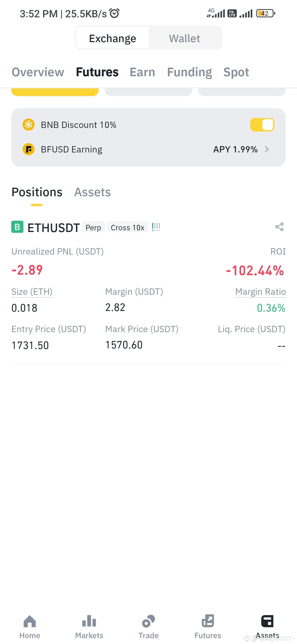The height and width of the screenshot is (644, 297).
Task: Open the Home icon in bottom navigation
Action: [x=30, y=621]
